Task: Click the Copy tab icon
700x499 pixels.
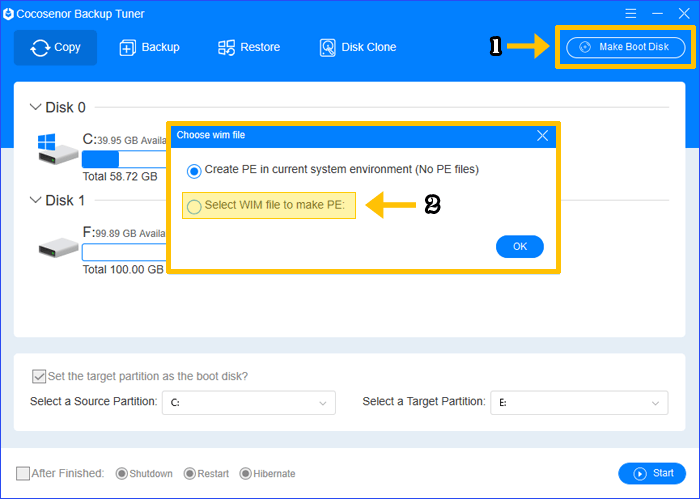Action: click(40, 48)
